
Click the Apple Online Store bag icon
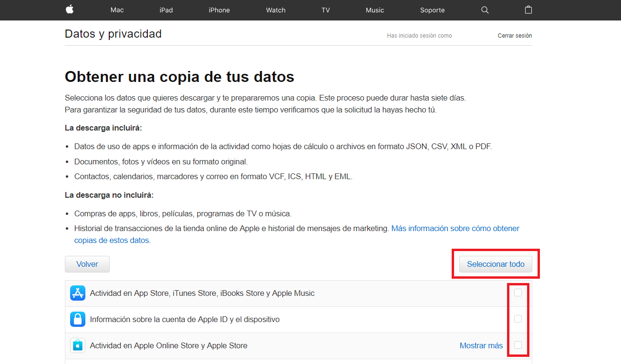point(78,345)
